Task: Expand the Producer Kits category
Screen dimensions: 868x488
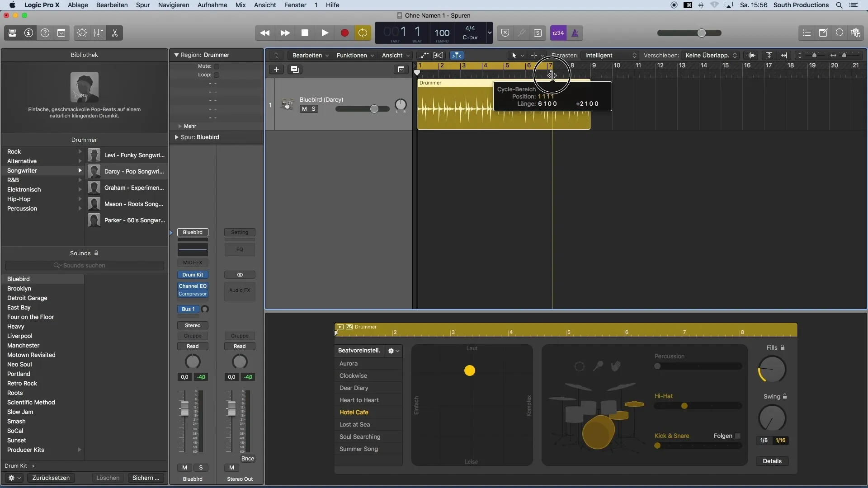Action: click(79, 449)
